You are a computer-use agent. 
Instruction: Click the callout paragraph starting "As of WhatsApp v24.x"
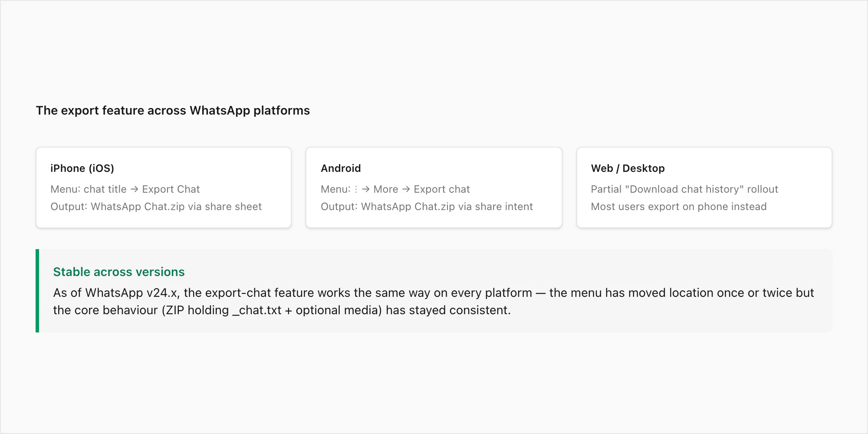(x=434, y=302)
